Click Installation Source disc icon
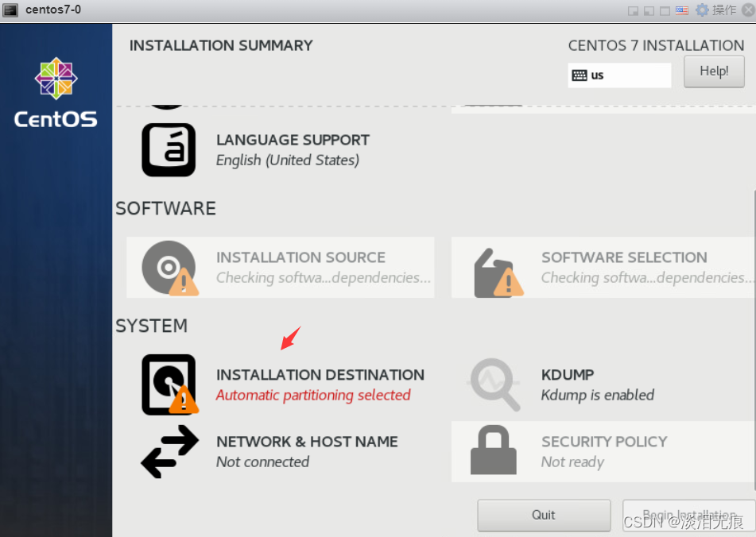This screenshot has width=756, height=537. click(x=169, y=268)
